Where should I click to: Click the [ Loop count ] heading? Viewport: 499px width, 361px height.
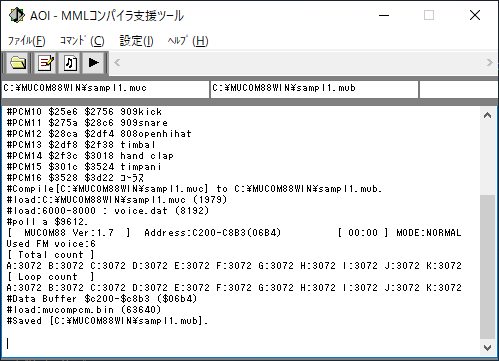[51, 277]
